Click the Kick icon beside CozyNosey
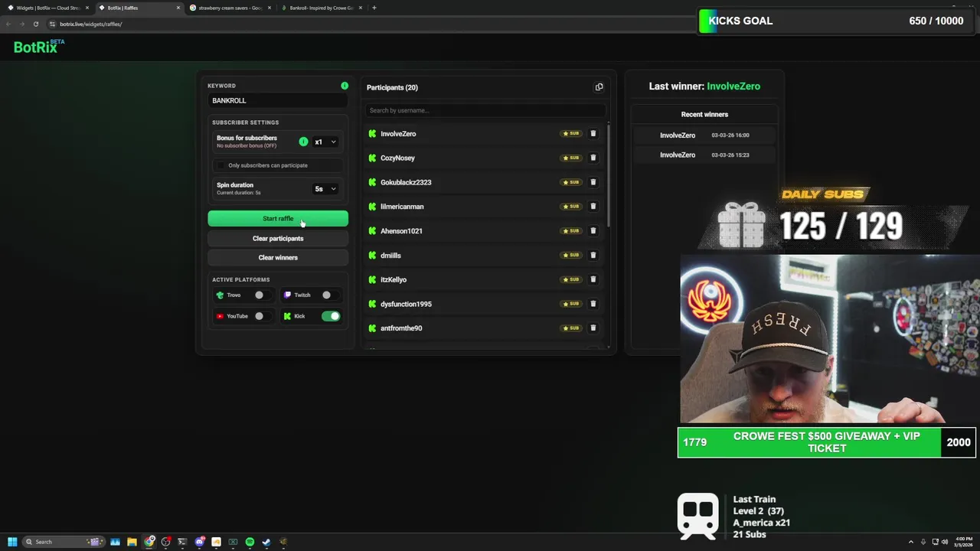Image resolution: width=980 pixels, height=551 pixels. 372,158
